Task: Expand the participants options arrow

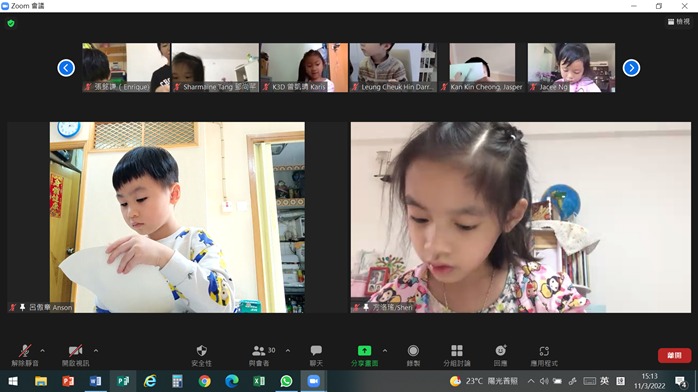Action: pyautogui.click(x=288, y=351)
